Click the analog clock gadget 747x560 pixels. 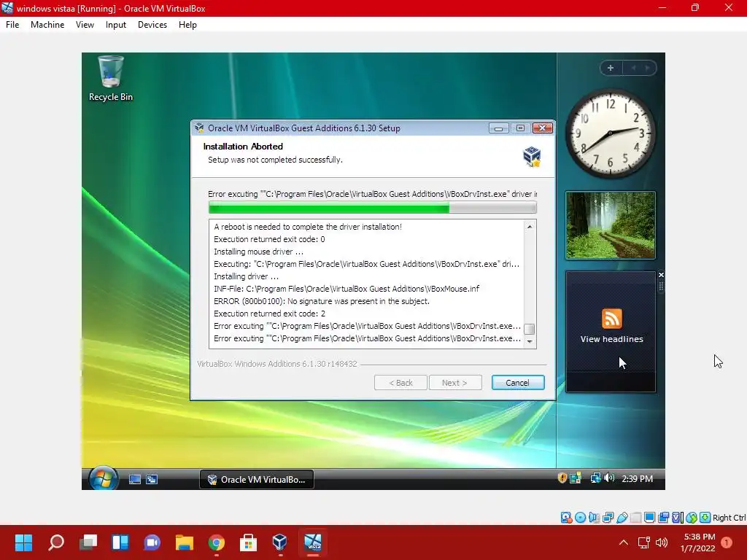(x=611, y=133)
